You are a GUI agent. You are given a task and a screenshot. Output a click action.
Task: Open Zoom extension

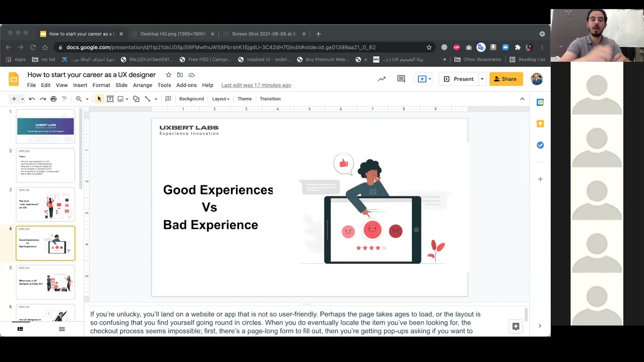pos(505,47)
